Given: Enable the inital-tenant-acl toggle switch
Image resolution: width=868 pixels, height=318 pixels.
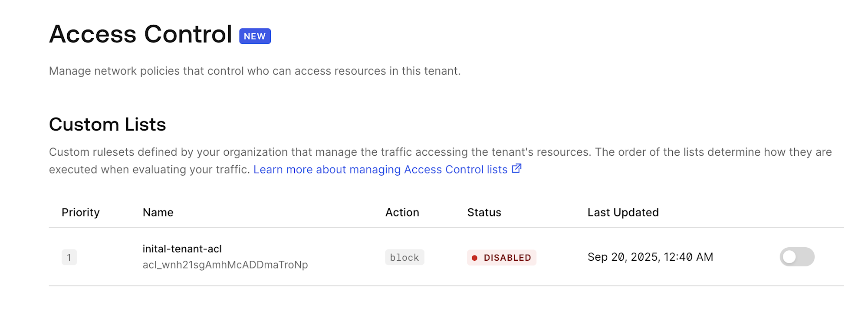Looking at the screenshot, I should tap(797, 257).
